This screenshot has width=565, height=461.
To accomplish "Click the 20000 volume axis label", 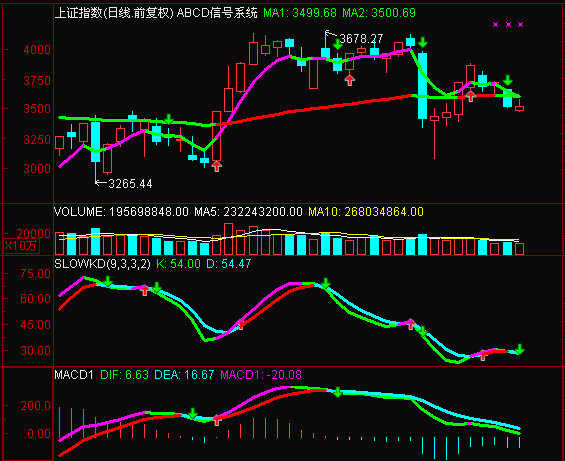I will pos(34,234).
